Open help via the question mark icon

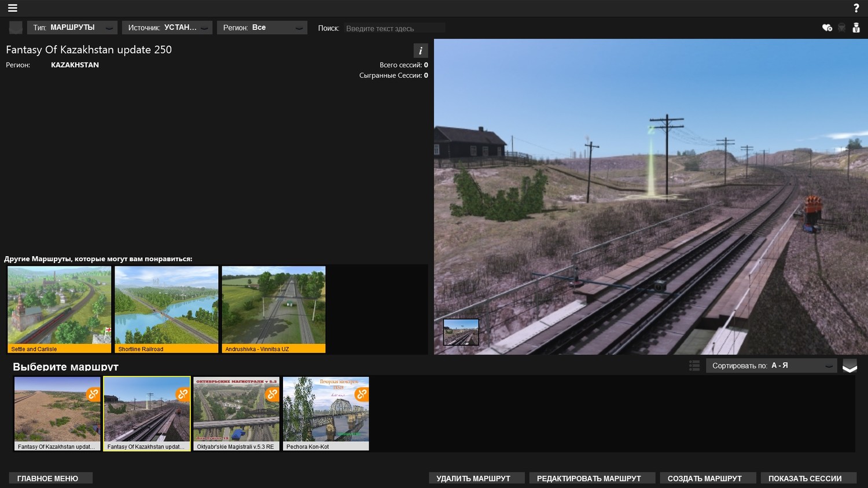tap(856, 8)
